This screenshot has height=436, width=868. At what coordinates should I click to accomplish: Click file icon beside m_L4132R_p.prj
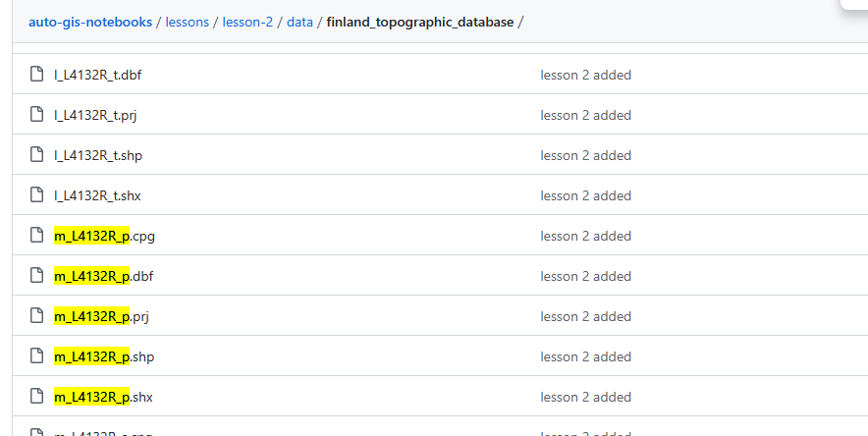[37, 316]
